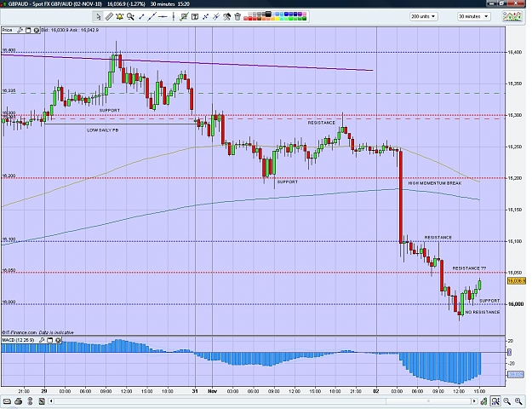Pick the bright red color swatch
This screenshot has height=409, width=532.
250,19
